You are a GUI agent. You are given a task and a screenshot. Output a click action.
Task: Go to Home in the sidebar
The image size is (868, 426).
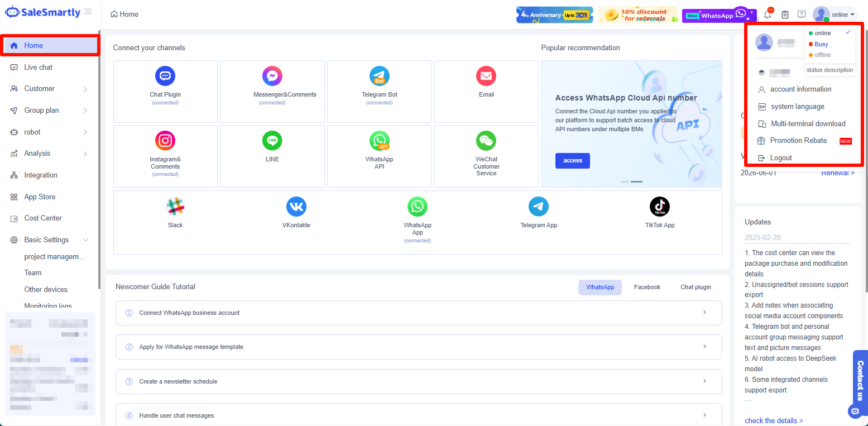coord(51,46)
